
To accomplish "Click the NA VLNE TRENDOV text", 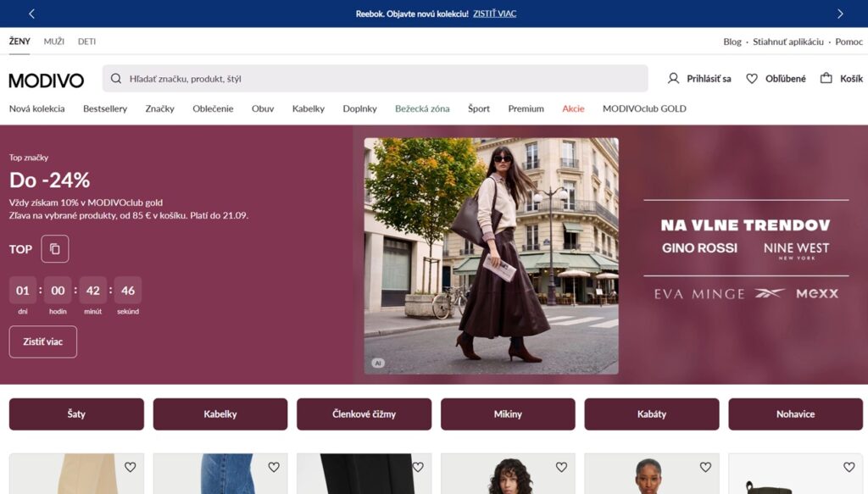I will [746, 225].
